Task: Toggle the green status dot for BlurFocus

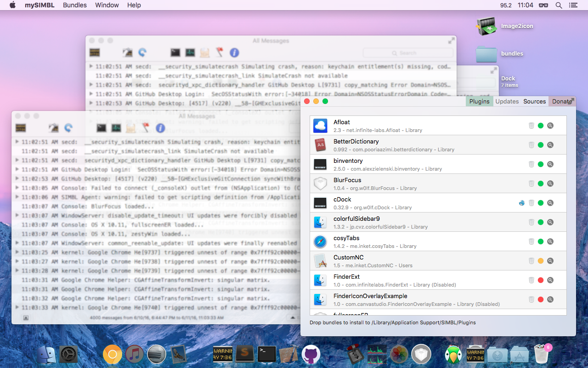Action: 541,184
